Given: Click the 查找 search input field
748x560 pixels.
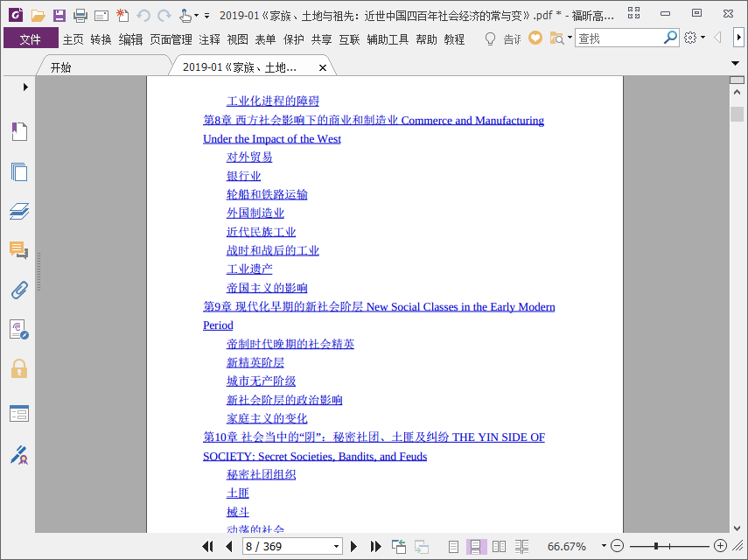Looking at the screenshot, I should coord(619,38).
